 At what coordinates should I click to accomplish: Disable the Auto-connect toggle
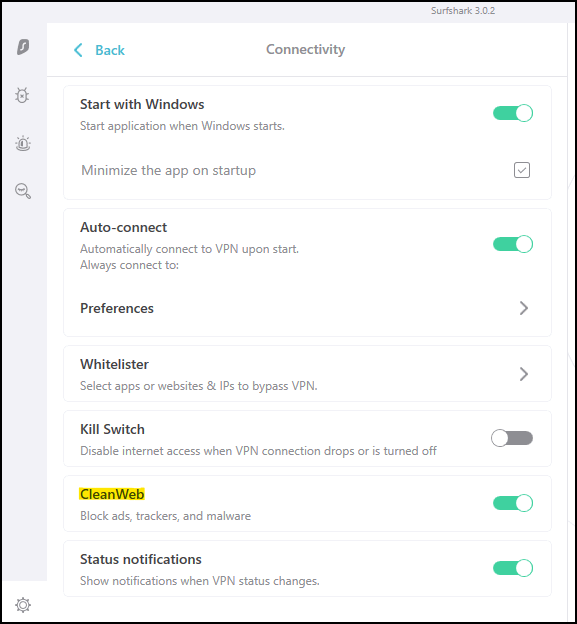click(x=513, y=244)
